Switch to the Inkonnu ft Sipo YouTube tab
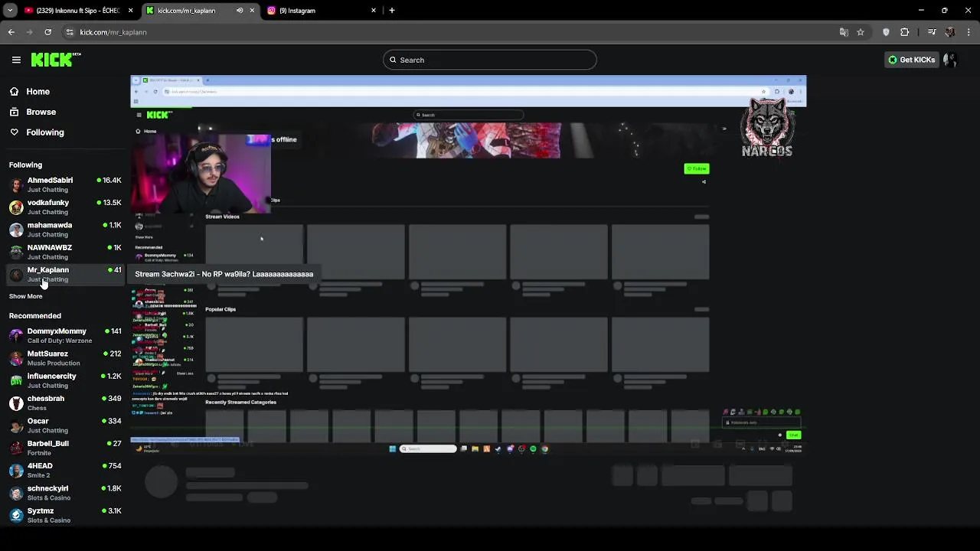Image resolution: width=980 pixels, height=551 pixels. tap(77, 11)
